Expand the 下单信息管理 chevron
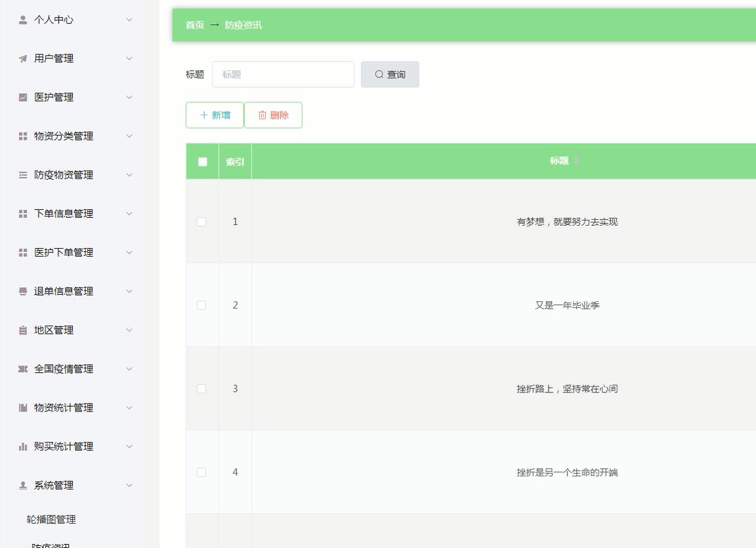This screenshot has height=548, width=756. click(x=129, y=214)
